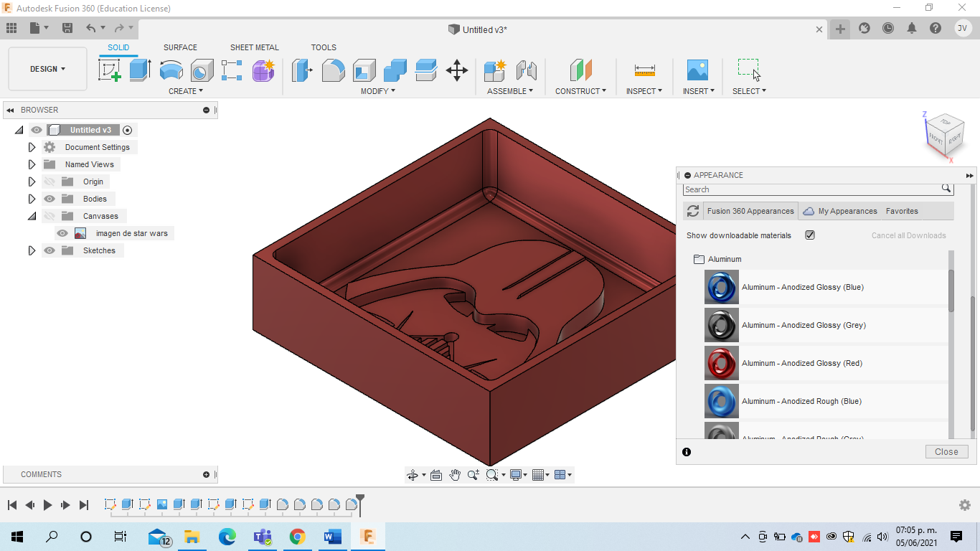The height and width of the screenshot is (551, 980).
Task: Select the Insert image tool
Action: coord(697,70)
